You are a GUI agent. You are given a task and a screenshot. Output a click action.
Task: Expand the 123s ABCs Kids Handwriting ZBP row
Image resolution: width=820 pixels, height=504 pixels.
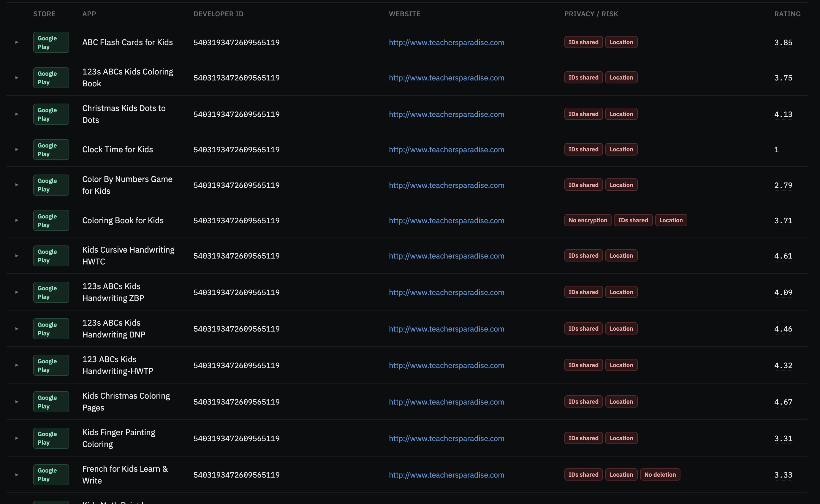coord(17,292)
